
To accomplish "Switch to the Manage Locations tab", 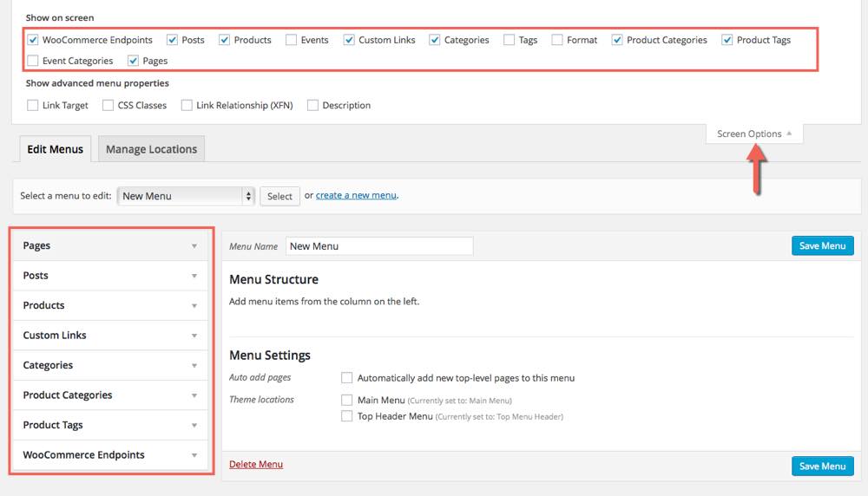I will click(151, 149).
